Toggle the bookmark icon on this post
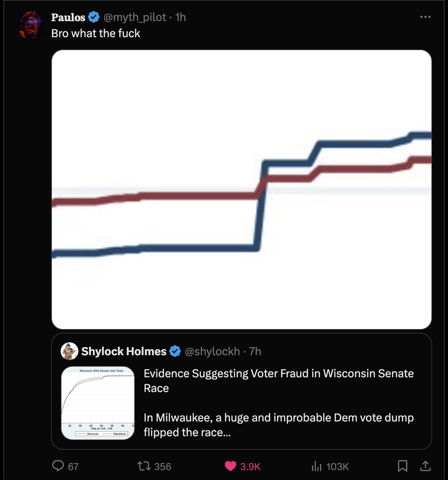 click(402, 466)
